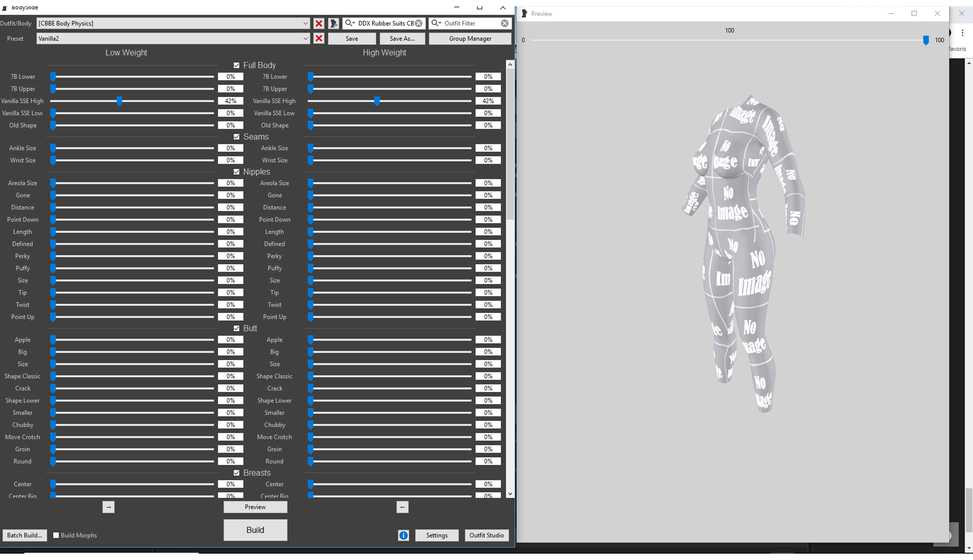The height and width of the screenshot is (560, 973).
Task: Clear the DDX Rubber Suits group filter
Action: [x=418, y=24]
